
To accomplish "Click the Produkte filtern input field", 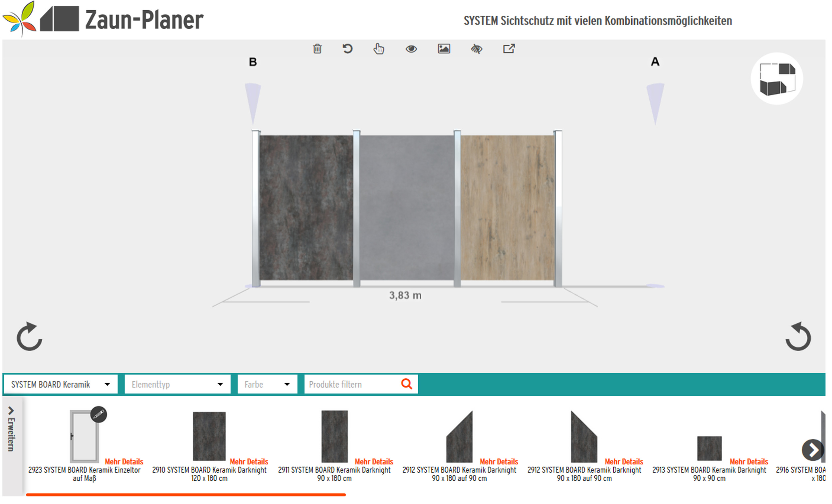I will (351, 384).
